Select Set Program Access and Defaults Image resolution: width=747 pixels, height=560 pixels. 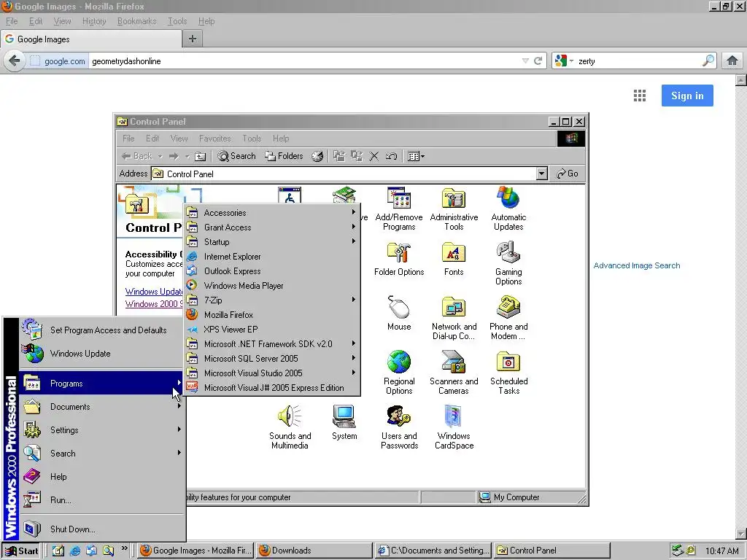click(x=101, y=330)
